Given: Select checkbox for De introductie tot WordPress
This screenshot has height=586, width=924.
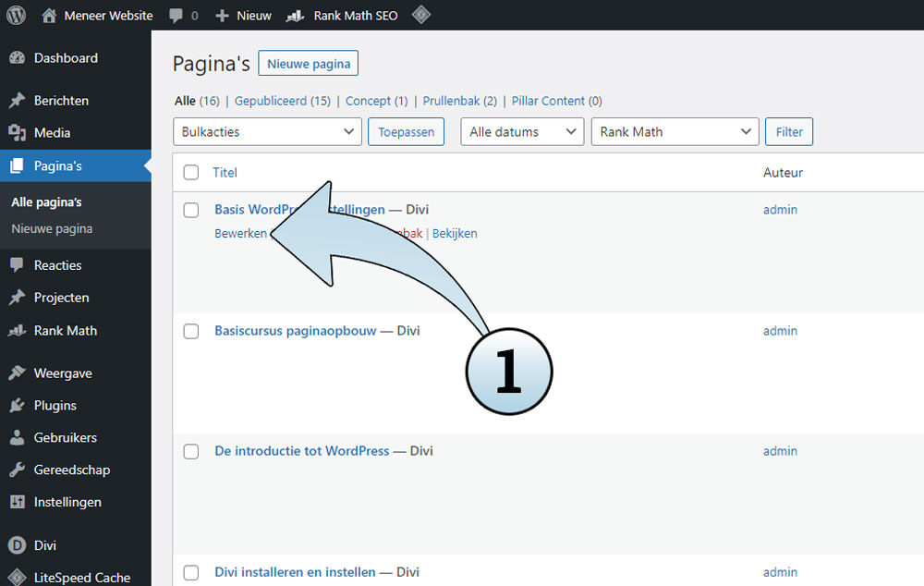Looking at the screenshot, I should (191, 451).
